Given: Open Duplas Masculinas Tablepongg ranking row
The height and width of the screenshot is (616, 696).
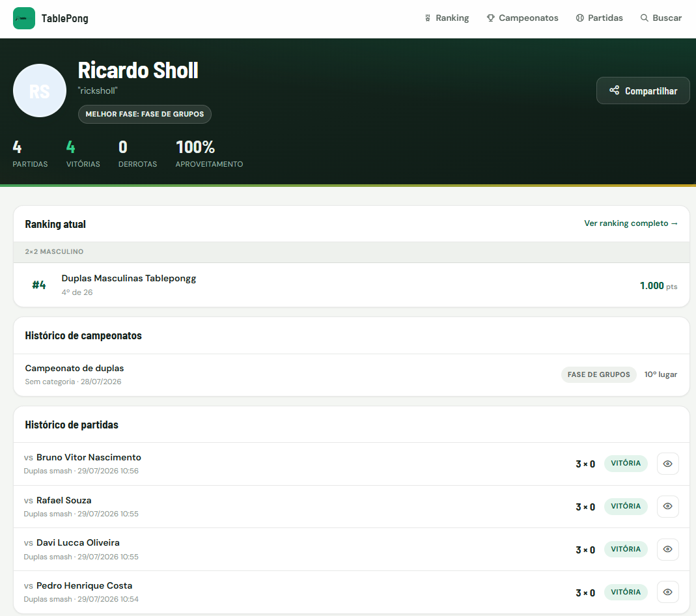Looking at the screenshot, I should click(352, 285).
